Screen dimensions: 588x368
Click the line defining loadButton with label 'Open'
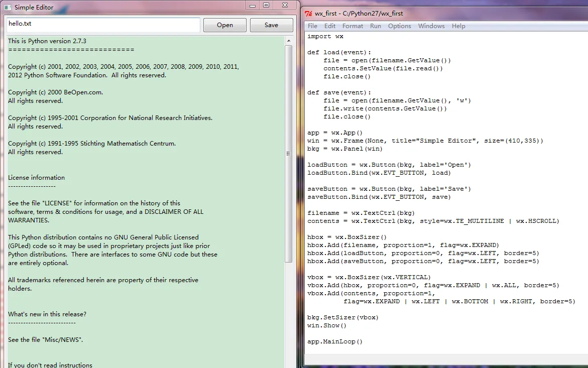[389, 165]
